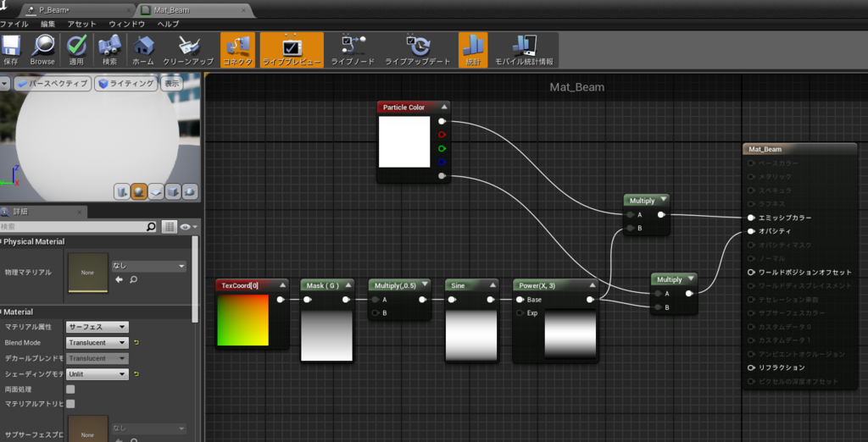868x442 pixels.
Task: Select cylinder preview mesh icon
Action: pyautogui.click(x=122, y=191)
